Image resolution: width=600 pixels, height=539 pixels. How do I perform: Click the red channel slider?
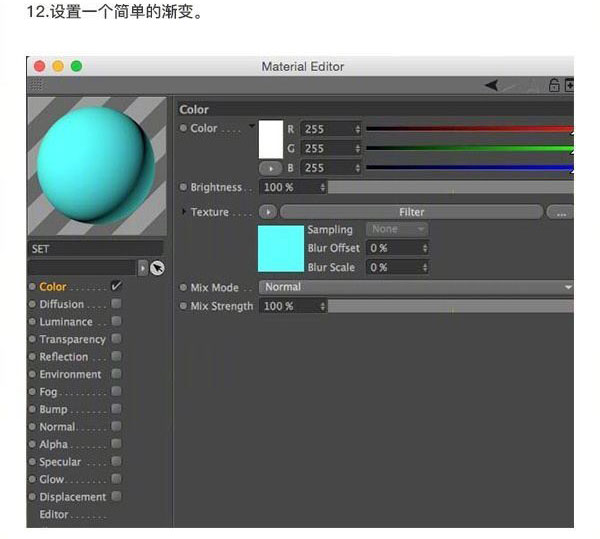coord(470,129)
